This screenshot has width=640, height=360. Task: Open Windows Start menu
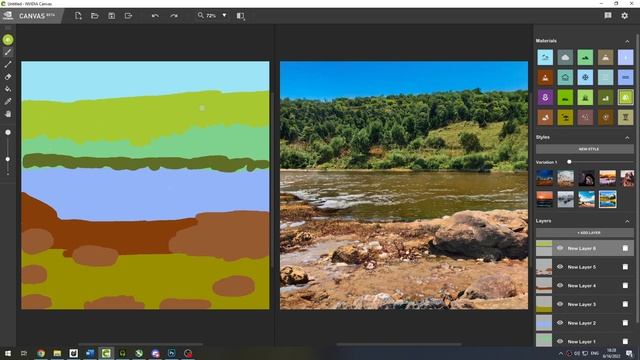click(x=8, y=353)
